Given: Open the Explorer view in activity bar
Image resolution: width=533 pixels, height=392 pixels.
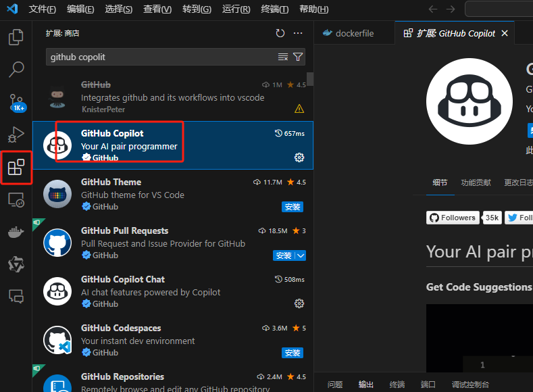Looking at the screenshot, I should 16,37.
